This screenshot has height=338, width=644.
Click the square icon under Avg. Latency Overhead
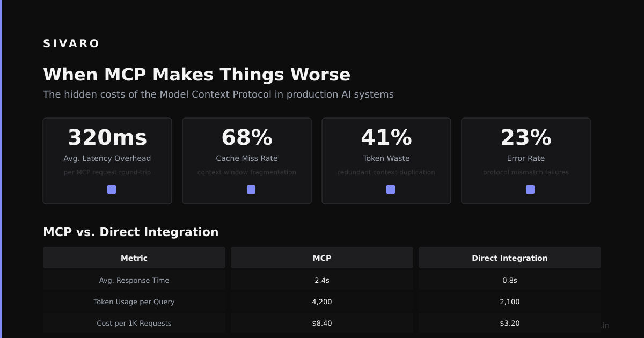tap(112, 189)
